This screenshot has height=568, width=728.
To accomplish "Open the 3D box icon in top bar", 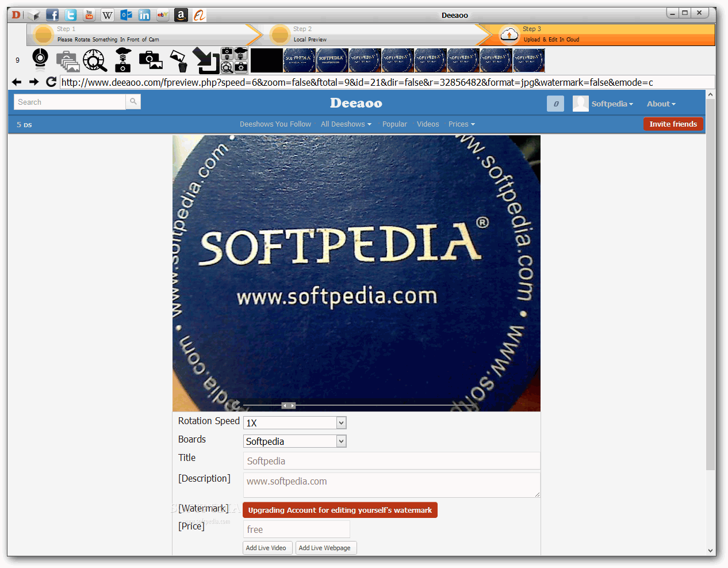I will [34, 15].
